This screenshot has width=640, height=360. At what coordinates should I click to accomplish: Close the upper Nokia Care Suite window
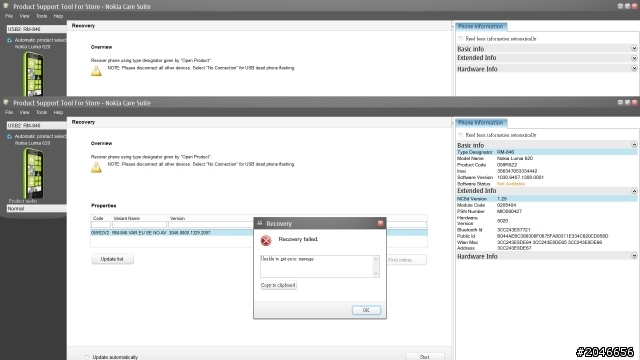(x=634, y=6)
